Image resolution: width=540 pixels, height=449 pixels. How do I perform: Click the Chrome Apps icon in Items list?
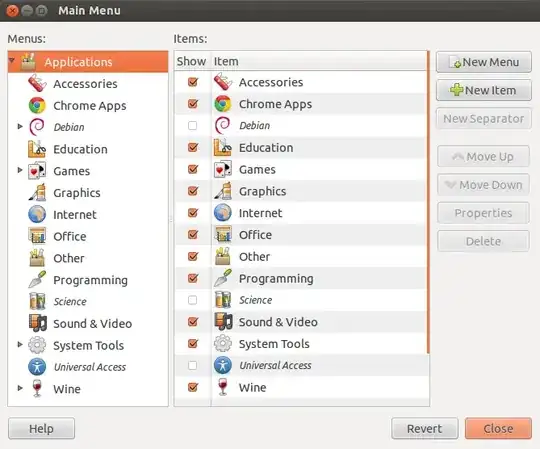tap(223, 104)
